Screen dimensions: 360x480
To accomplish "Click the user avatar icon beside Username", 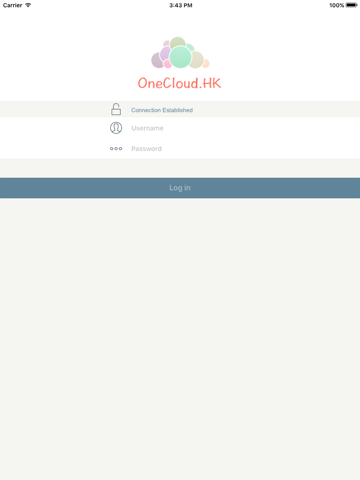I will pos(116,128).
